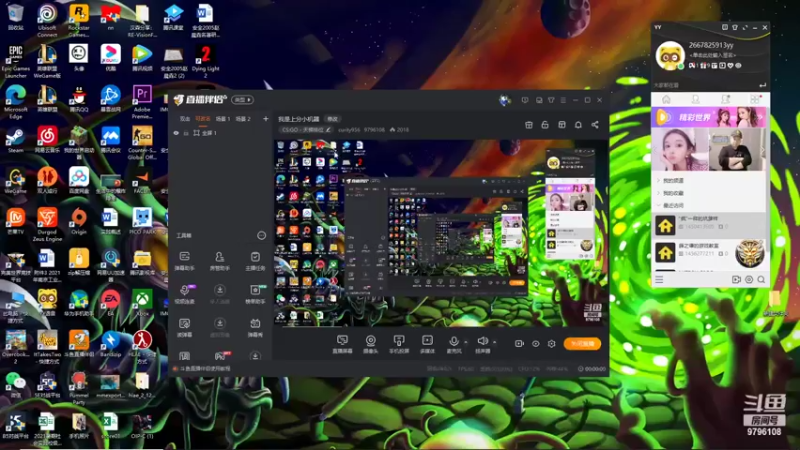Image resolution: width=800 pixels, height=450 pixels.
Task: Click the gift box icon in header
Action: click(529, 124)
